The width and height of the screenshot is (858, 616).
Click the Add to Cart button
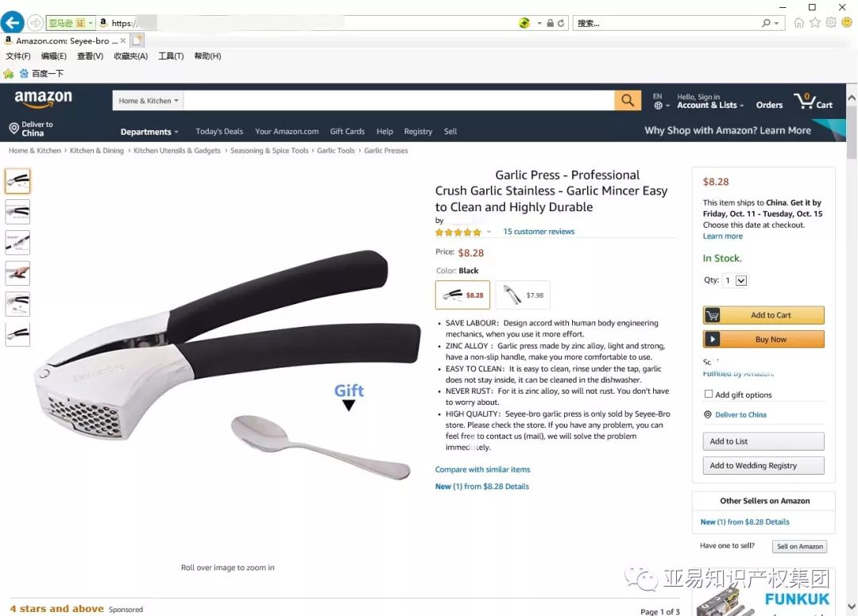click(x=763, y=315)
